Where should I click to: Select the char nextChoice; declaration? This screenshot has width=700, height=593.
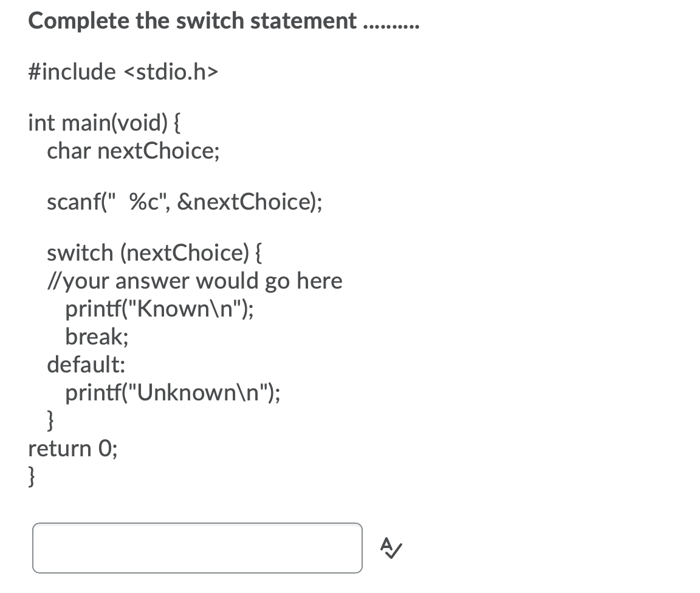134,151
